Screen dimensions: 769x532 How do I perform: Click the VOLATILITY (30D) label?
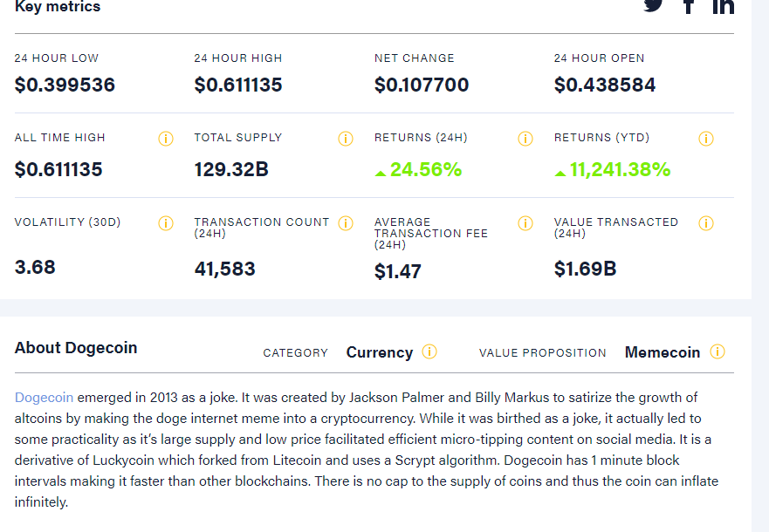[x=68, y=222]
